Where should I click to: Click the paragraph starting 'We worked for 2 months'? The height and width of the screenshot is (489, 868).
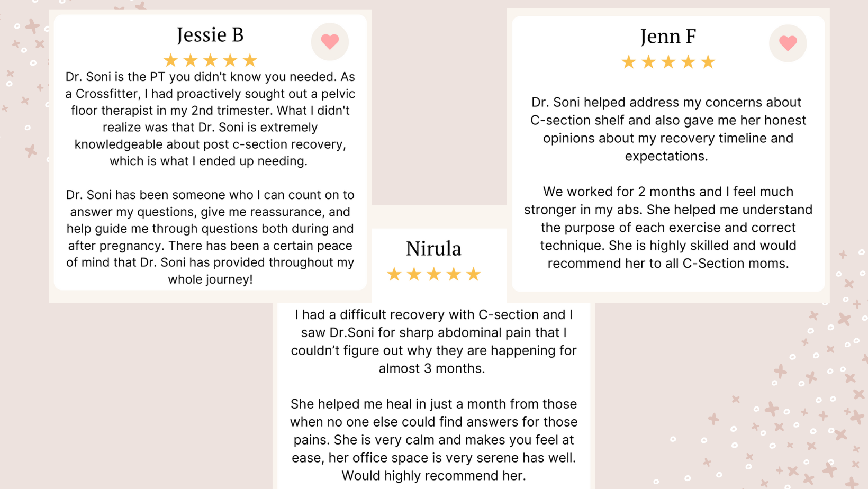pos(668,228)
